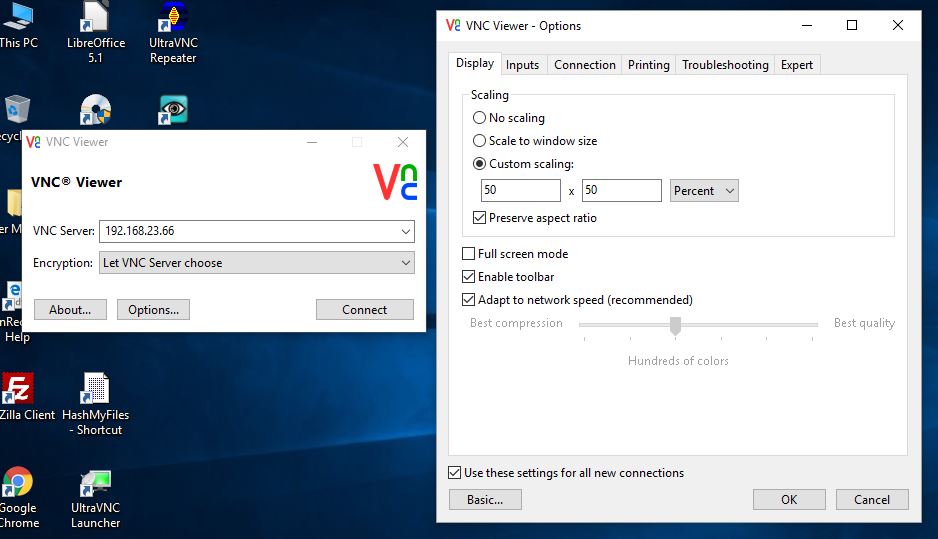
Task: Click the Basic... button
Action: (485, 500)
